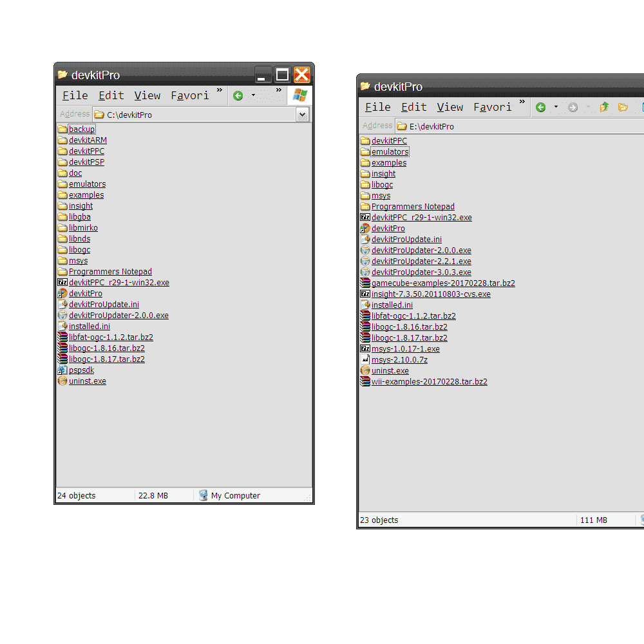Image resolution: width=644 pixels, height=644 pixels.
Task: Click Forward arrow in E:\devkitPro window
Action: click(573, 107)
